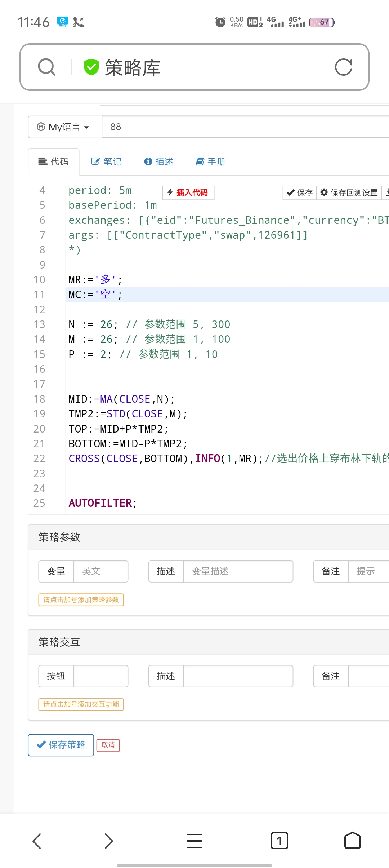This screenshot has width=389, height=868.
Task: Tap the search magnifier icon in address bar
Action: click(x=47, y=67)
